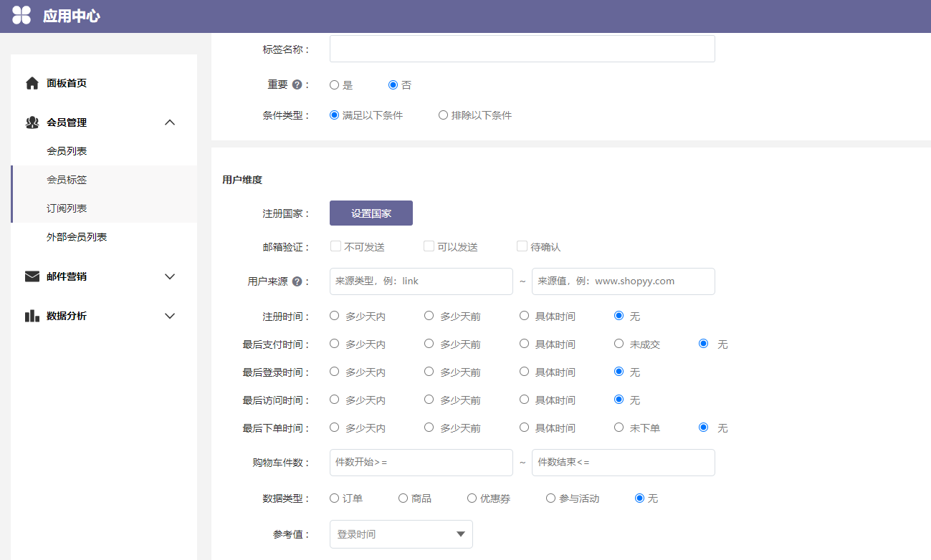
Task: Tick the 可以发送 checkbox
Action: (429, 246)
